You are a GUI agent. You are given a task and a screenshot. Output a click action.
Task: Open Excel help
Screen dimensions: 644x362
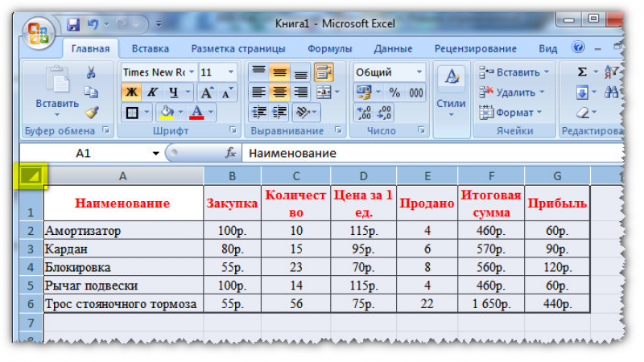coord(578,47)
